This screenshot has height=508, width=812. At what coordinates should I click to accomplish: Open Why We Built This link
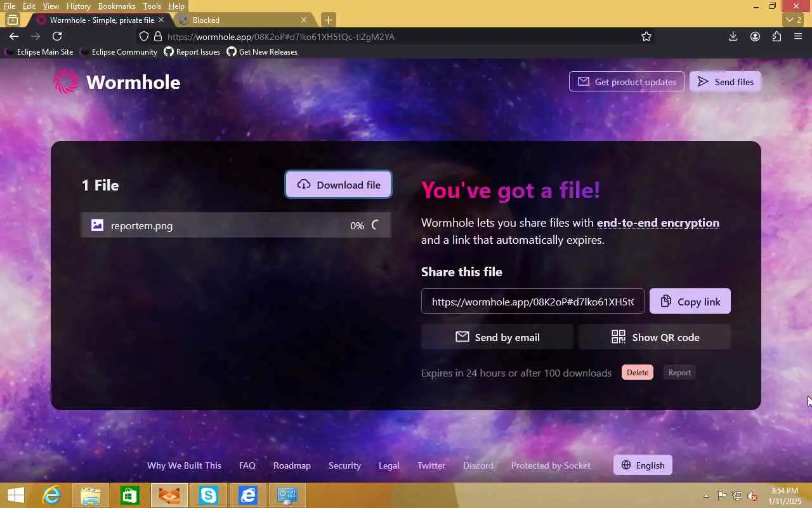(x=184, y=465)
